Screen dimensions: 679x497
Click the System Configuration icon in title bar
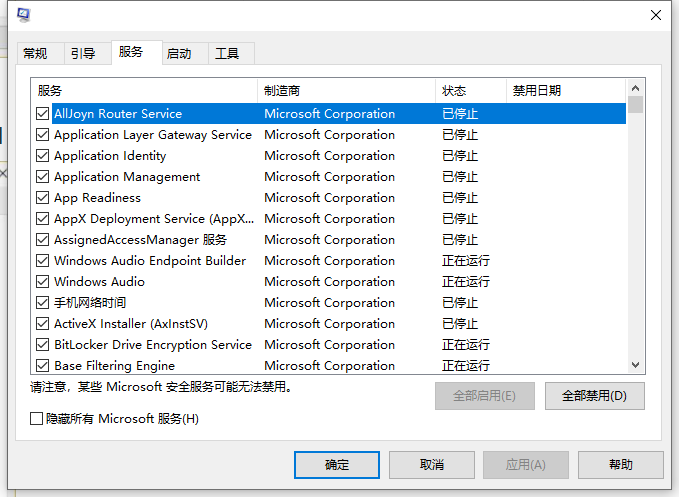pos(23,14)
